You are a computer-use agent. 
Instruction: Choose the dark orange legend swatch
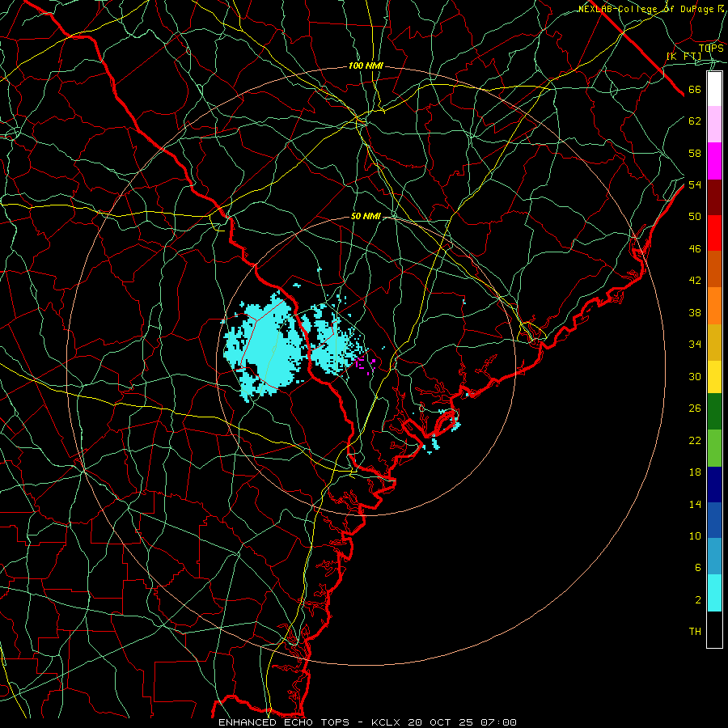(714, 269)
